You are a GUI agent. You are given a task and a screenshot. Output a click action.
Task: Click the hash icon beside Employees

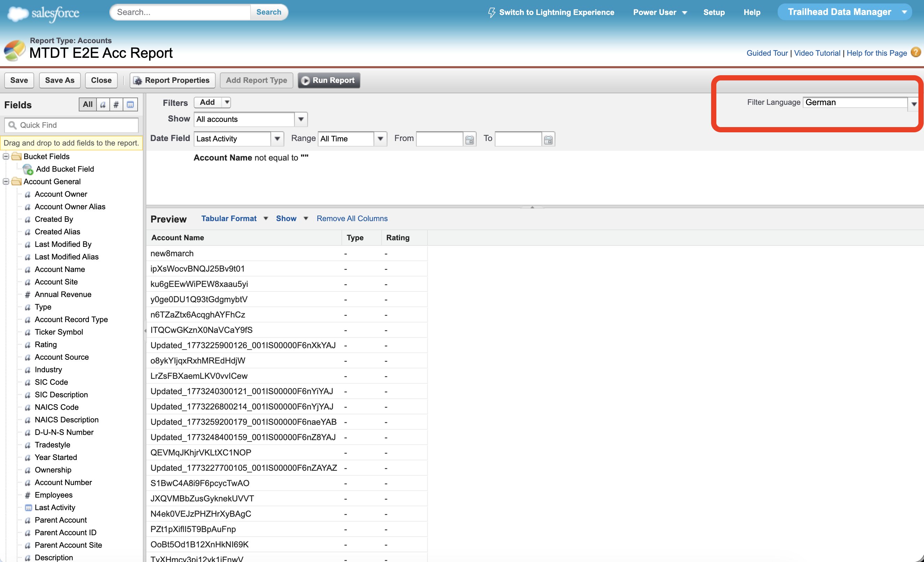click(28, 495)
